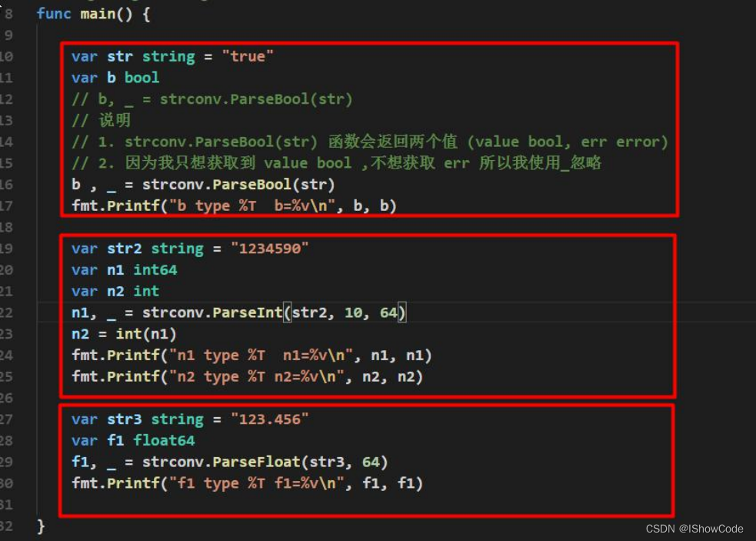
Task: Click line number 10 in the gutter
Action: coord(8,57)
